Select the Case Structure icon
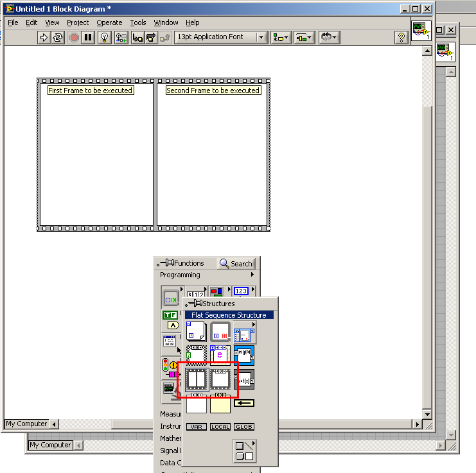Screen dimensions: 476x473 pyautogui.click(x=197, y=355)
